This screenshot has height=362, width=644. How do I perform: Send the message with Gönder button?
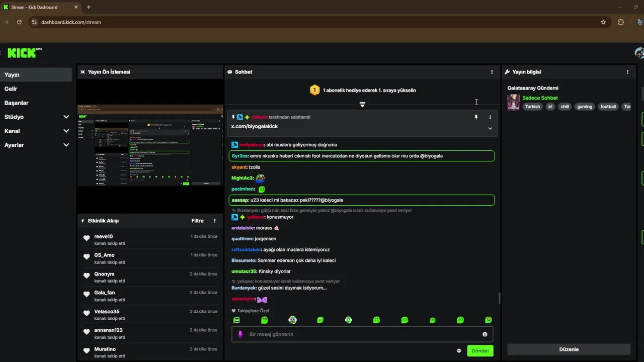click(480, 351)
